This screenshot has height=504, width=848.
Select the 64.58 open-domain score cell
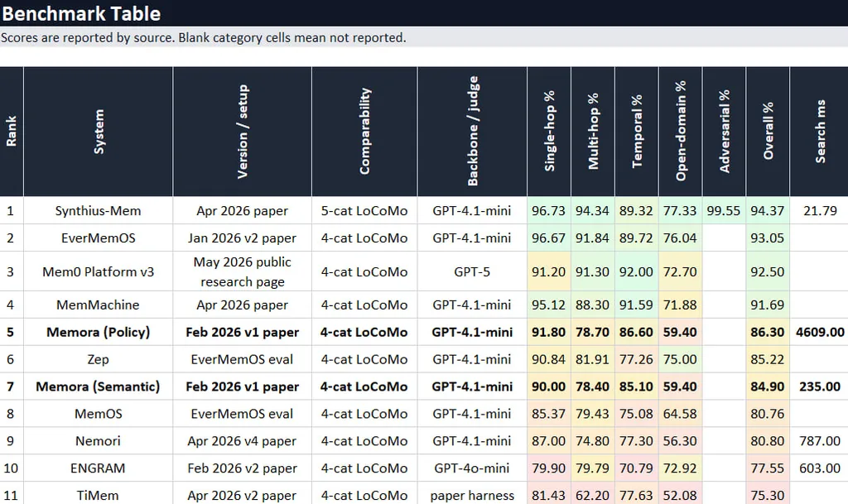click(681, 414)
